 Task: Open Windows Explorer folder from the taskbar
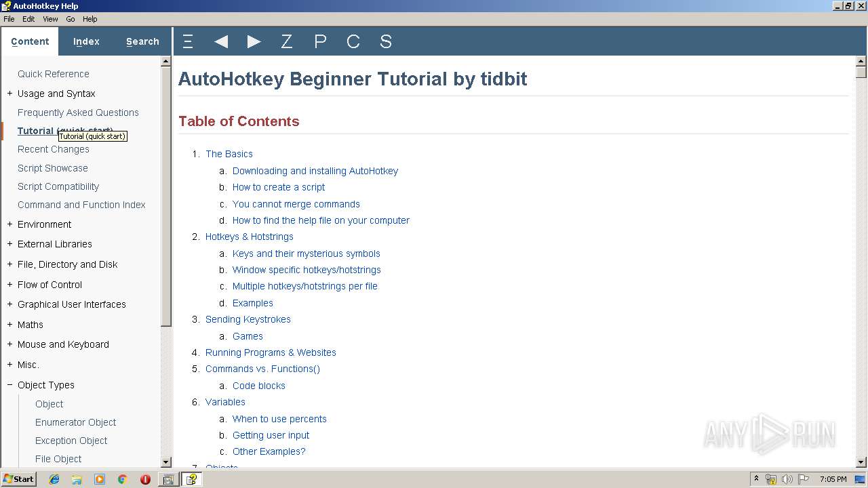[77, 479]
